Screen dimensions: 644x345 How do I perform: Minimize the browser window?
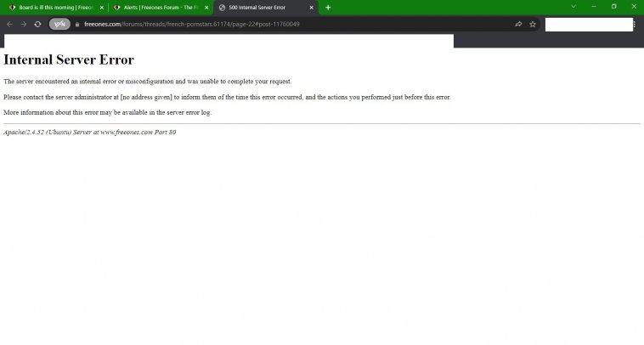pos(594,7)
